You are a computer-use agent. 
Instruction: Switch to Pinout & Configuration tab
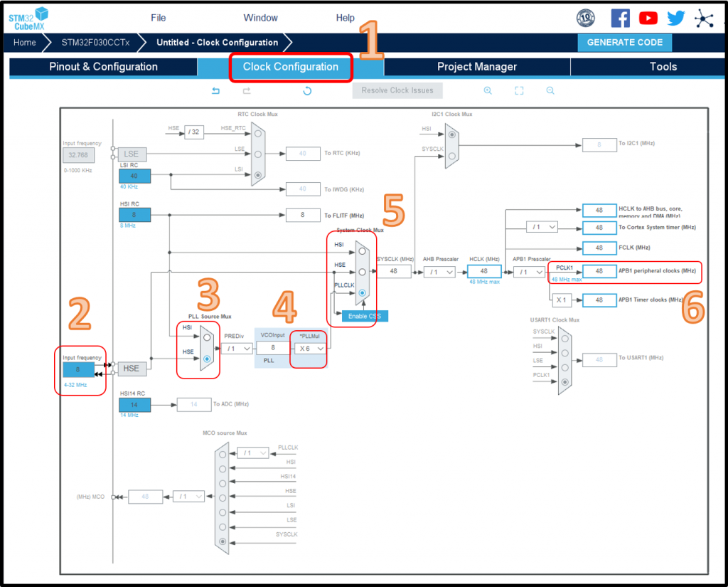point(103,66)
